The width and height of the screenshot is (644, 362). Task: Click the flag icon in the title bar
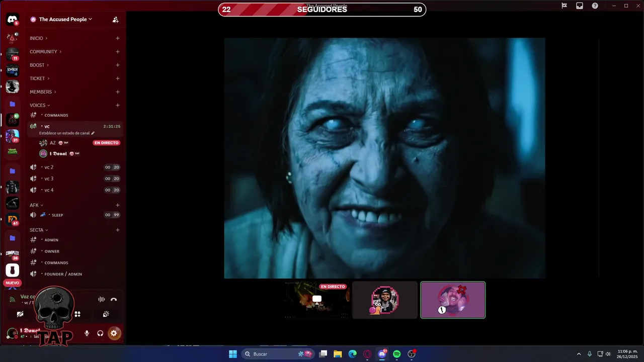pyautogui.click(x=564, y=6)
